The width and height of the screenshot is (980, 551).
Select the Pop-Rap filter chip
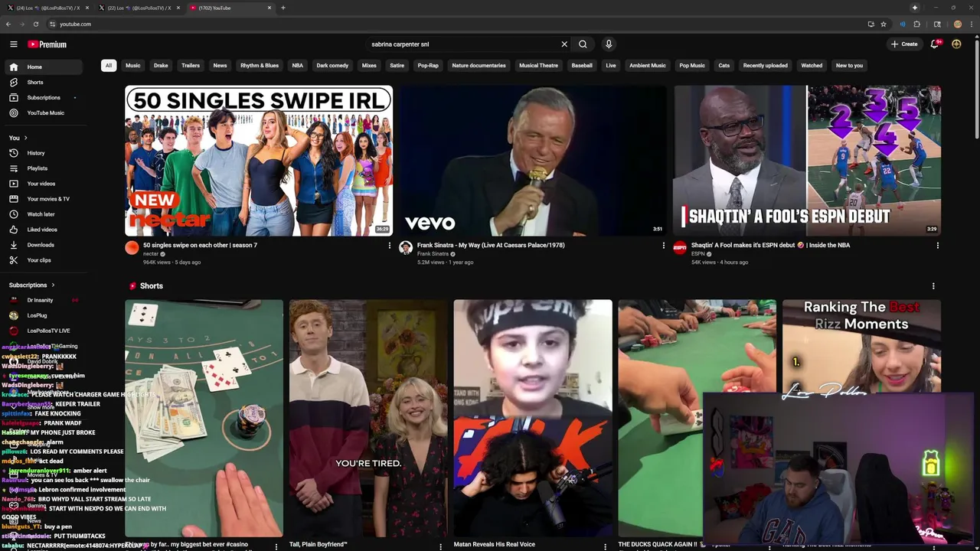[428, 66]
